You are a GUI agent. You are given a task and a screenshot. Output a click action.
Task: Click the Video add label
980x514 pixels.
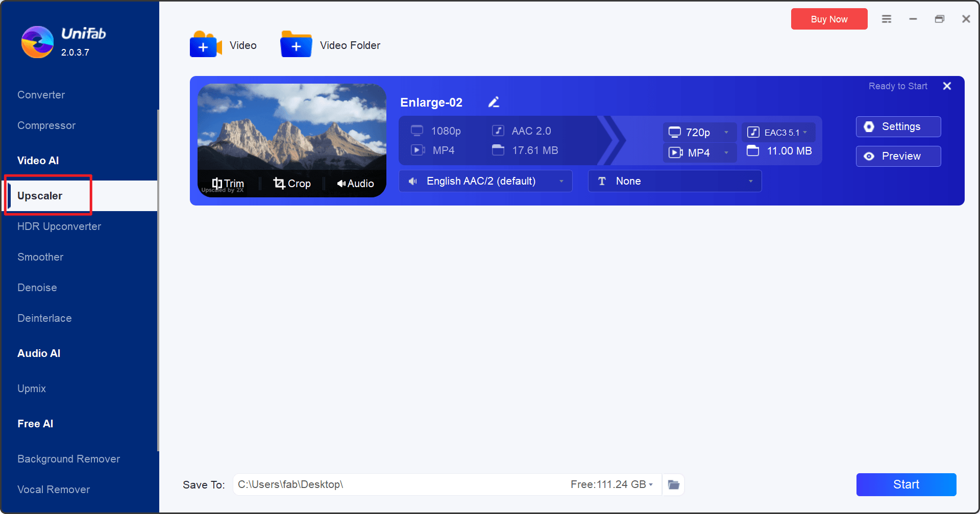pyautogui.click(x=243, y=45)
